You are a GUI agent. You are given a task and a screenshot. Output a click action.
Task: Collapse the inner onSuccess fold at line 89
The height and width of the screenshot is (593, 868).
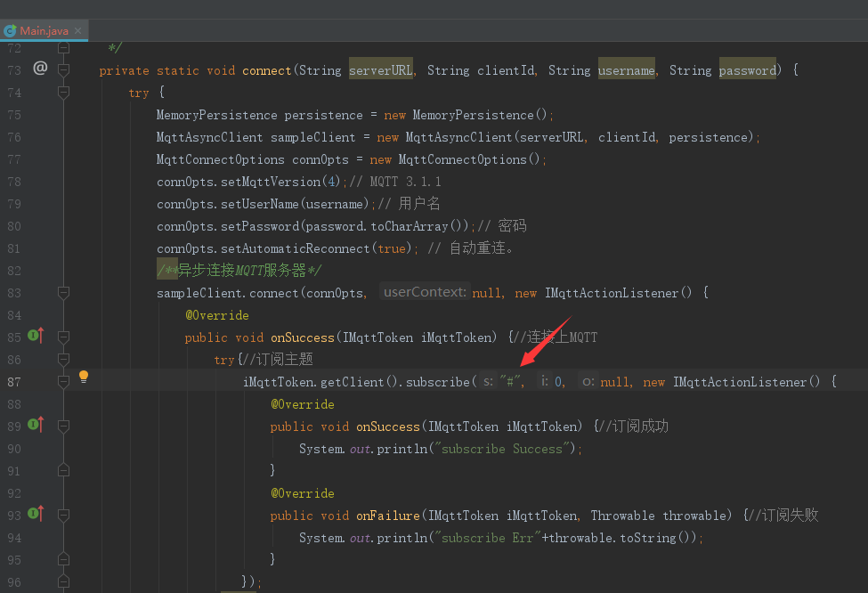64,426
